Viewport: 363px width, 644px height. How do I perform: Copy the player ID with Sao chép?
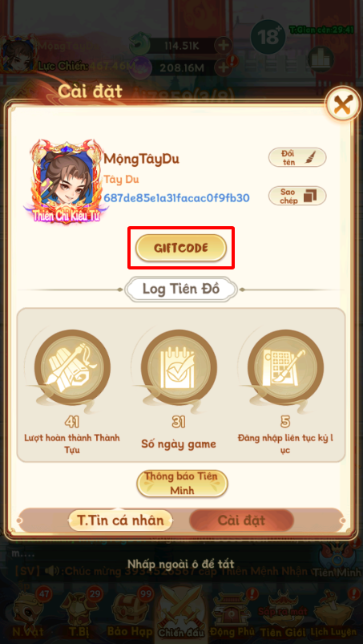point(297,196)
